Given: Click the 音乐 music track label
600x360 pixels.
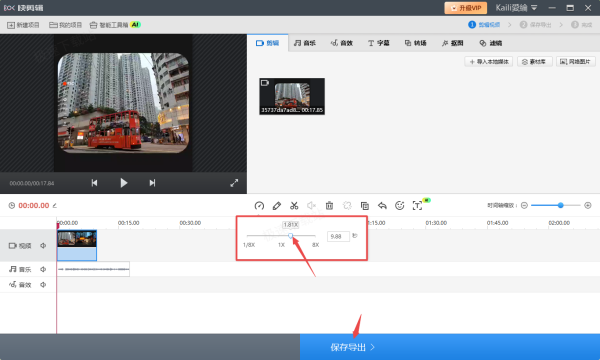Looking at the screenshot, I should (20, 269).
